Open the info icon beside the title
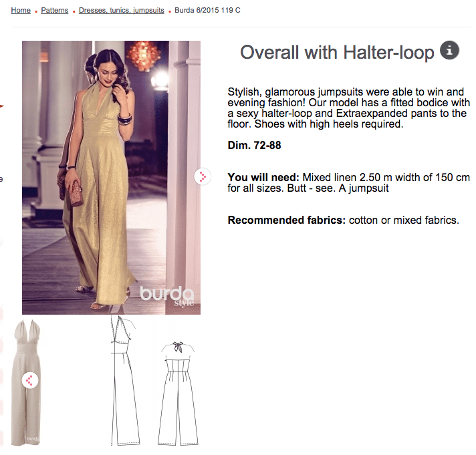 coord(450,50)
